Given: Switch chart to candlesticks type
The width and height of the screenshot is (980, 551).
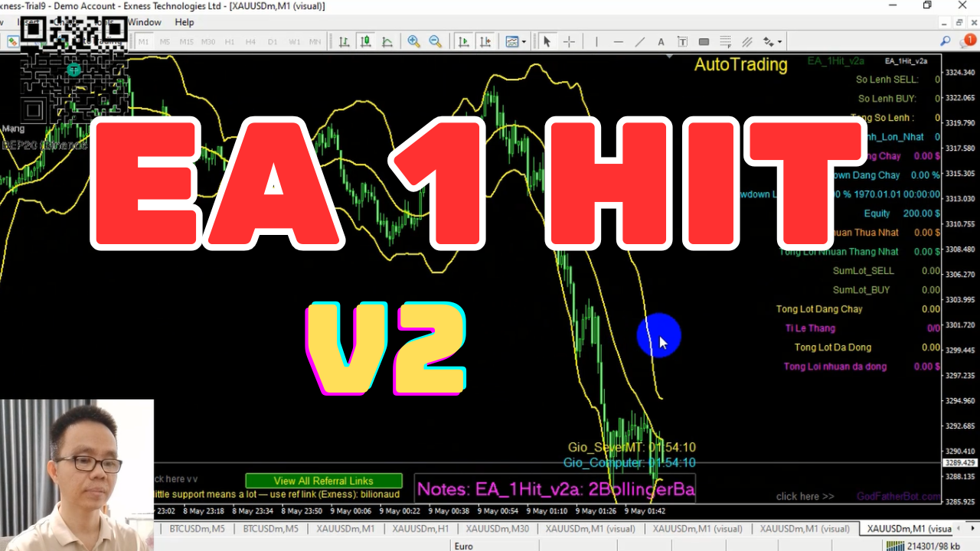Looking at the screenshot, I should [366, 41].
